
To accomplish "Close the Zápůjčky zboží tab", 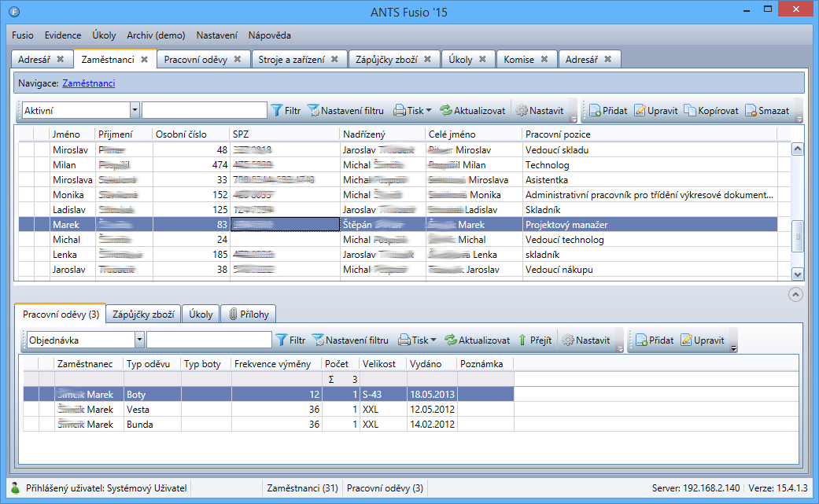I will pyautogui.click(x=428, y=60).
